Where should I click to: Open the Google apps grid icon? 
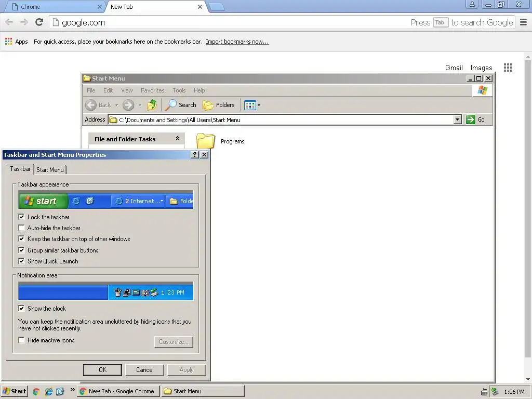[x=508, y=68]
